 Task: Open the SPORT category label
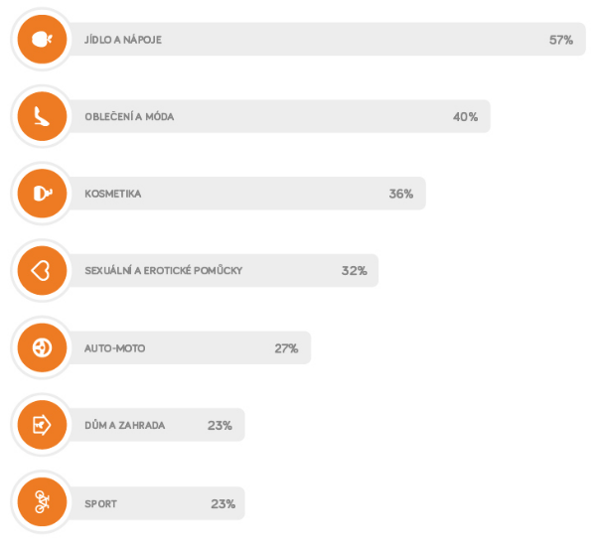tap(101, 504)
